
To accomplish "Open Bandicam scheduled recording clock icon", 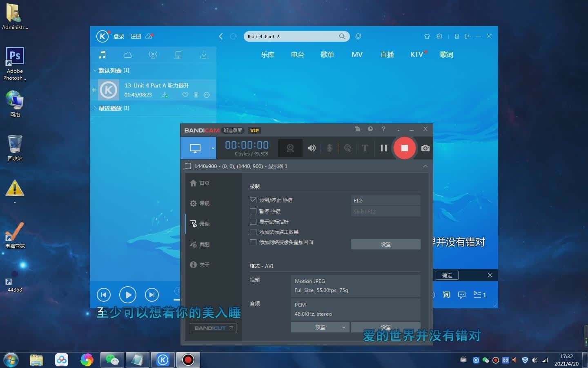I will tap(370, 129).
